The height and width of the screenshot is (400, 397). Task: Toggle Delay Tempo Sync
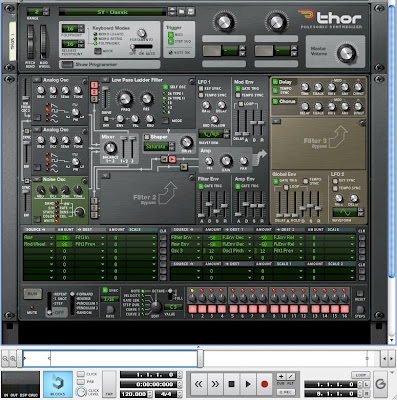pos(275,90)
